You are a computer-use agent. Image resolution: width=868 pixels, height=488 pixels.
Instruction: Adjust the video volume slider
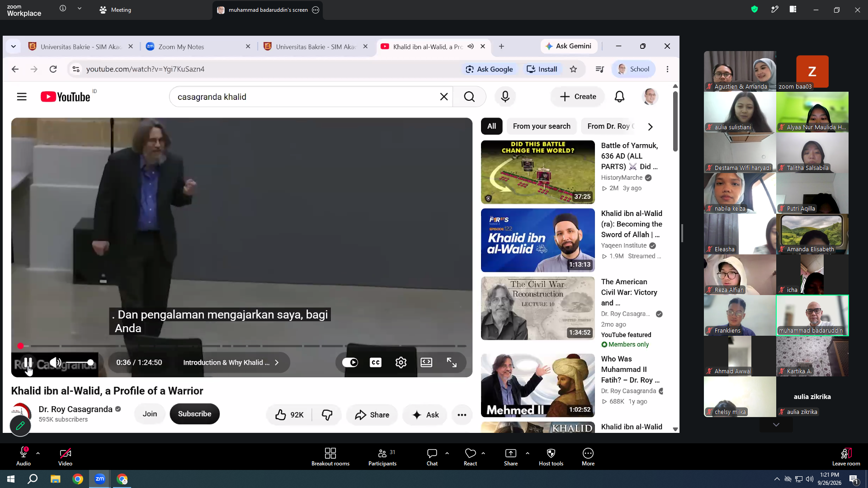coord(79,362)
